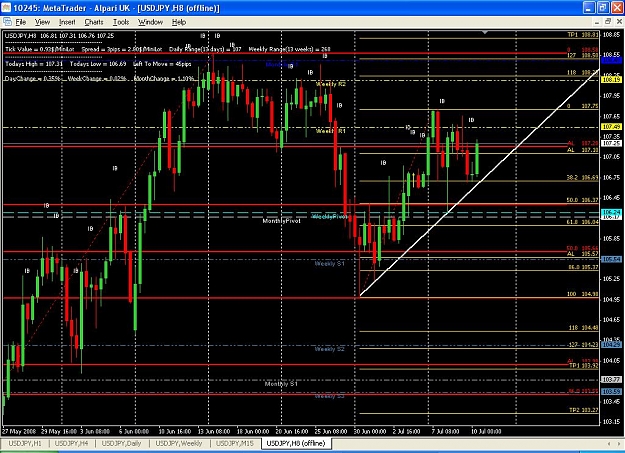Open the View menu
The image size is (625, 453).
(x=42, y=22)
